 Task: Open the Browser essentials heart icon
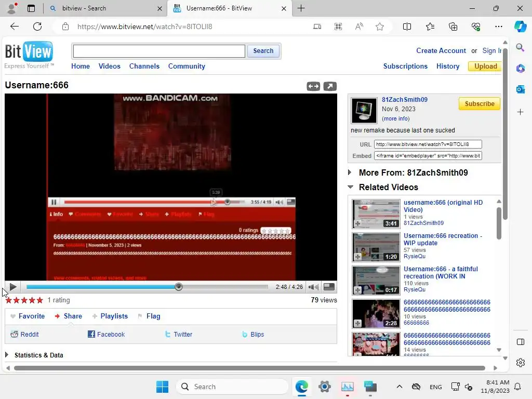[x=476, y=26]
